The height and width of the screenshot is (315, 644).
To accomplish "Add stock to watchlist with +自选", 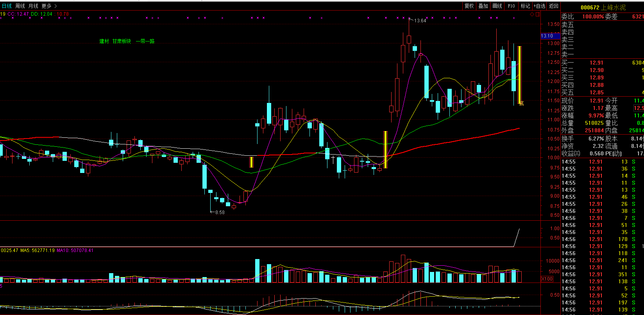I will (x=539, y=6).
